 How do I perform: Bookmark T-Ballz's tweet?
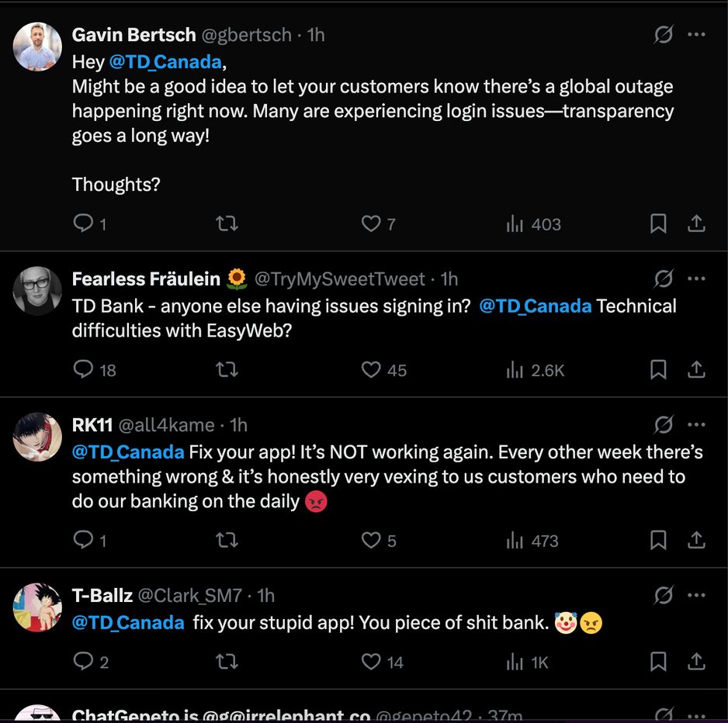(658, 662)
